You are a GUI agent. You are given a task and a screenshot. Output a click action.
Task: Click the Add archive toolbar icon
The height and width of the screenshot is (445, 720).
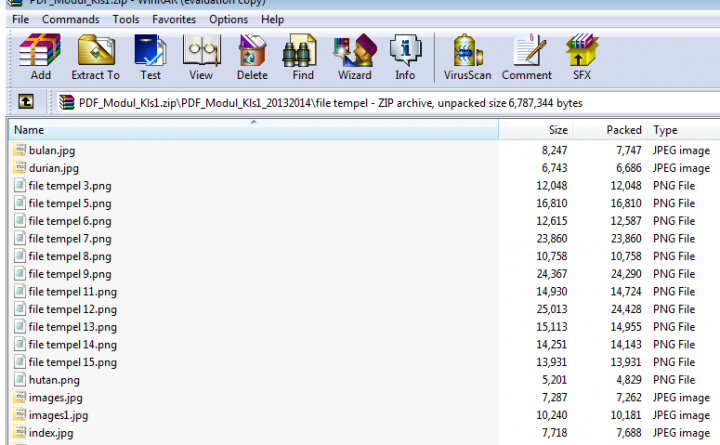(x=40, y=56)
